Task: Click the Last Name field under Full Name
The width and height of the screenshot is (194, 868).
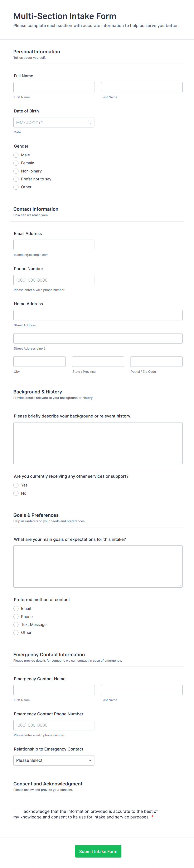Action: click(x=142, y=87)
